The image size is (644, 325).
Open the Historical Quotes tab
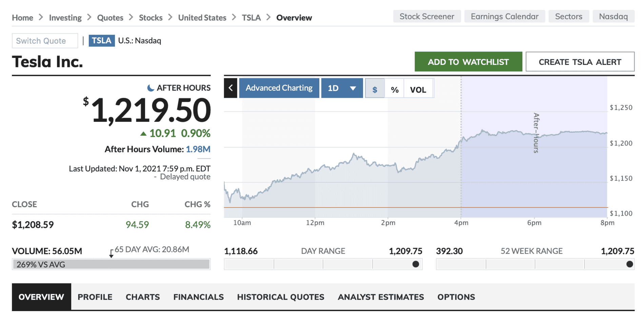(x=280, y=297)
